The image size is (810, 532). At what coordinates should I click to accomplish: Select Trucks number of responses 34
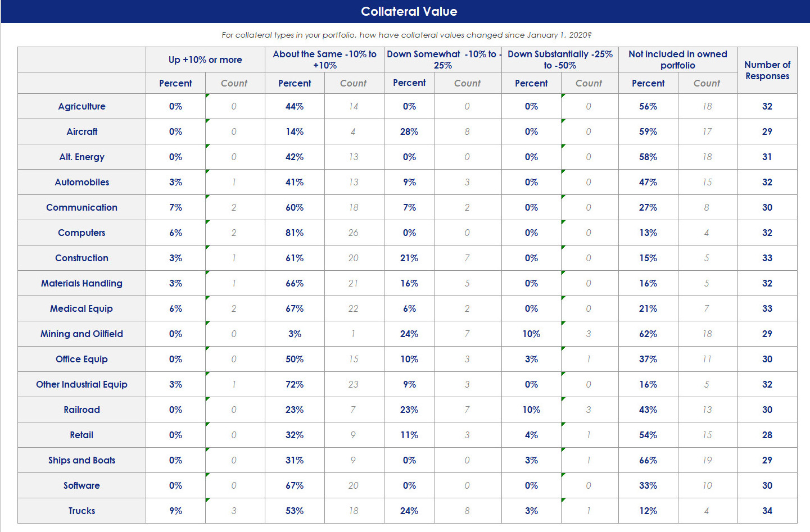[x=767, y=511]
